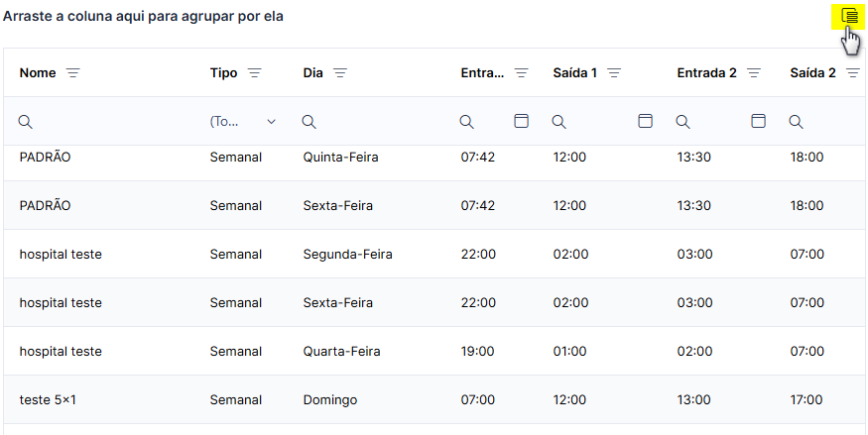Screen dimensions: 868x435
Task: Open the Entrada 2 column filter icon
Action: [754, 73]
